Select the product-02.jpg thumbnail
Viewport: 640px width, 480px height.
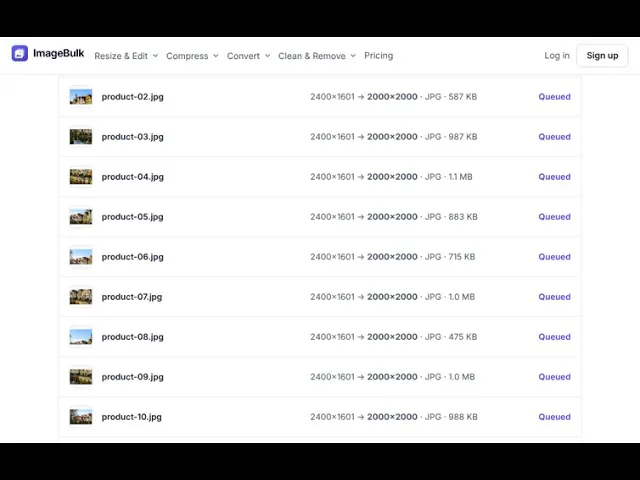pos(81,97)
